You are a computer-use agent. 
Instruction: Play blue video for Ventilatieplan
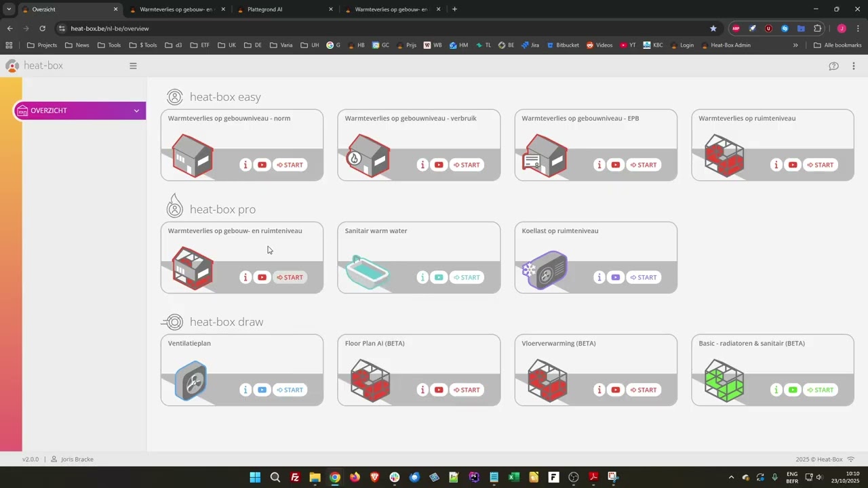pyautogui.click(x=262, y=390)
